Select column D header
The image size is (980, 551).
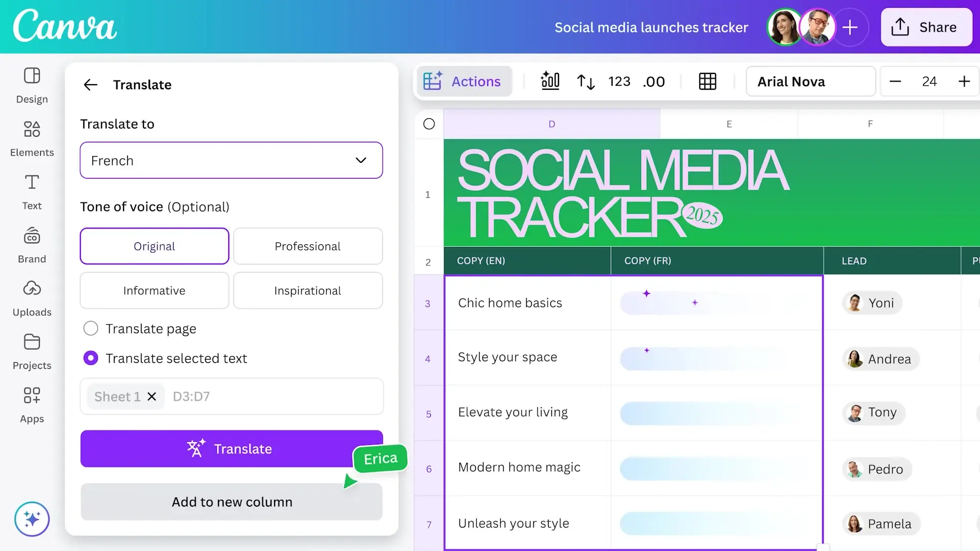[x=551, y=124]
